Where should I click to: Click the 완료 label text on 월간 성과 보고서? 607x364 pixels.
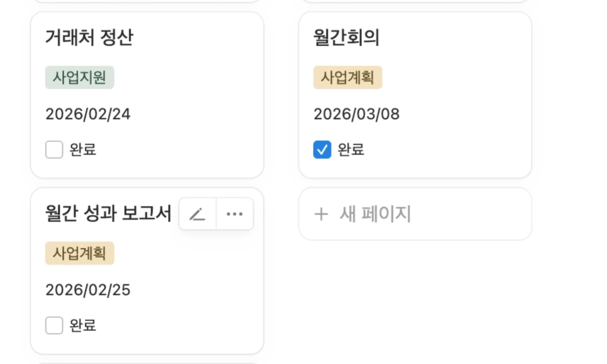click(x=83, y=325)
